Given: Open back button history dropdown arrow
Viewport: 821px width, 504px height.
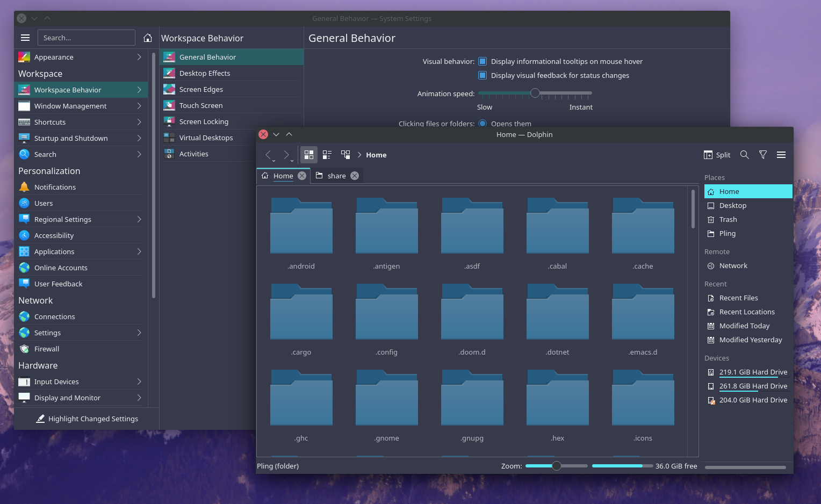Looking at the screenshot, I should pos(273,161).
